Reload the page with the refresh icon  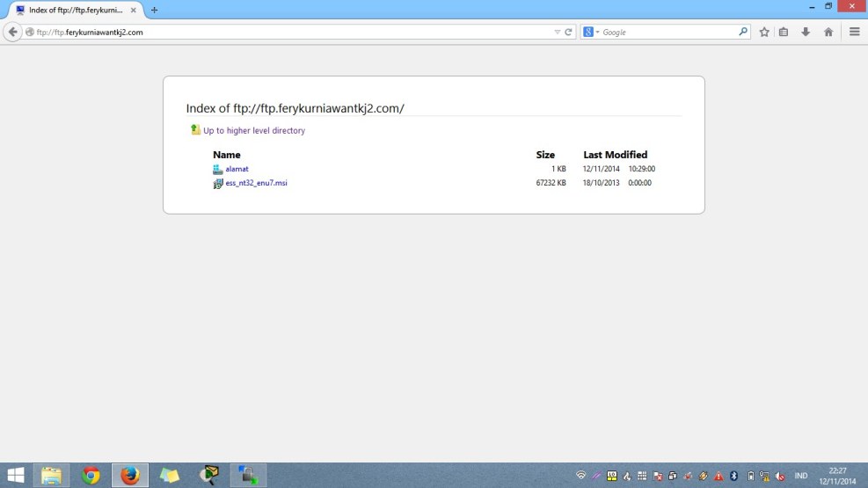tap(569, 32)
